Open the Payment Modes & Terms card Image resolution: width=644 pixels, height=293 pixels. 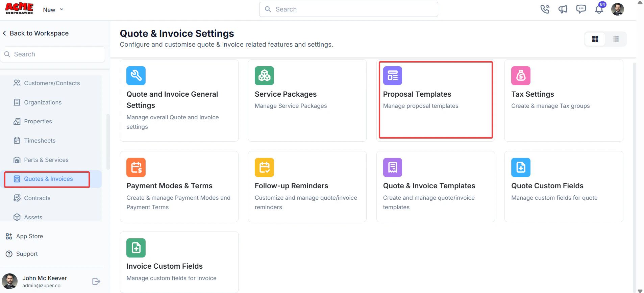point(179,187)
